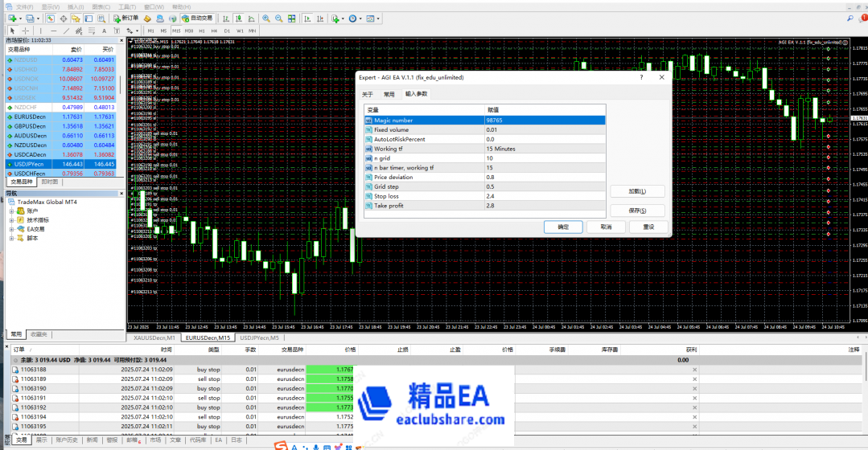Expand the 技术指标 node in Navigator
The height and width of the screenshot is (450, 868).
click(x=11, y=220)
